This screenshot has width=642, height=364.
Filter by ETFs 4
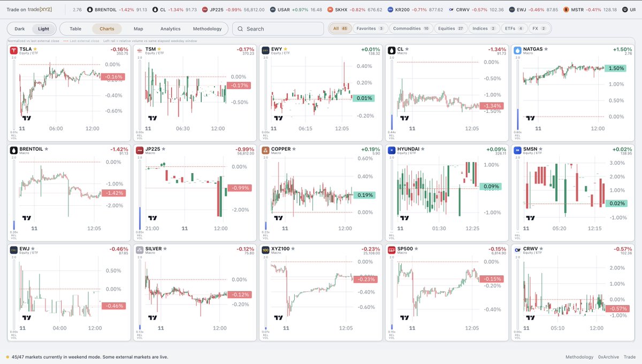pyautogui.click(x=514, y=28)
